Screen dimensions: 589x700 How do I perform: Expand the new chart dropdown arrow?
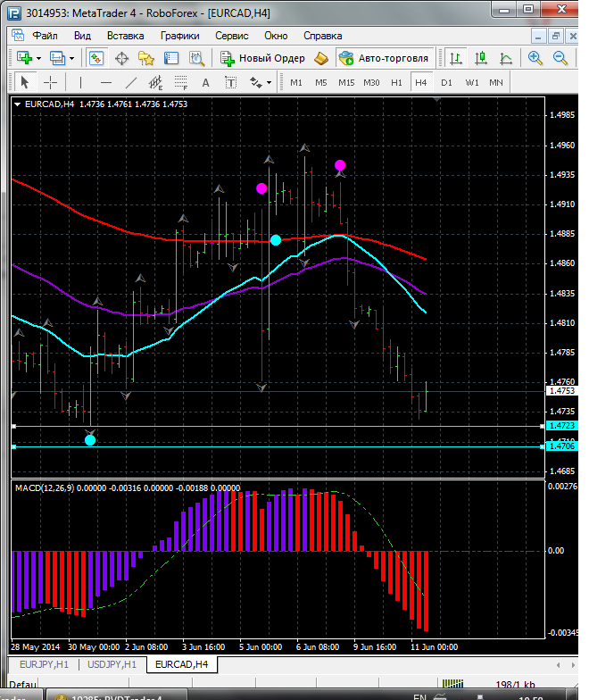[x=39, y=58]
